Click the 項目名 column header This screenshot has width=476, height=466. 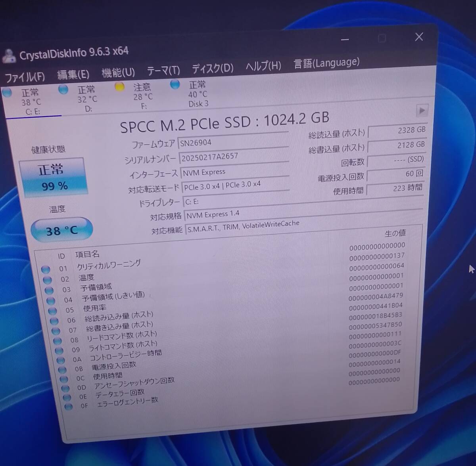coord(87,254)
